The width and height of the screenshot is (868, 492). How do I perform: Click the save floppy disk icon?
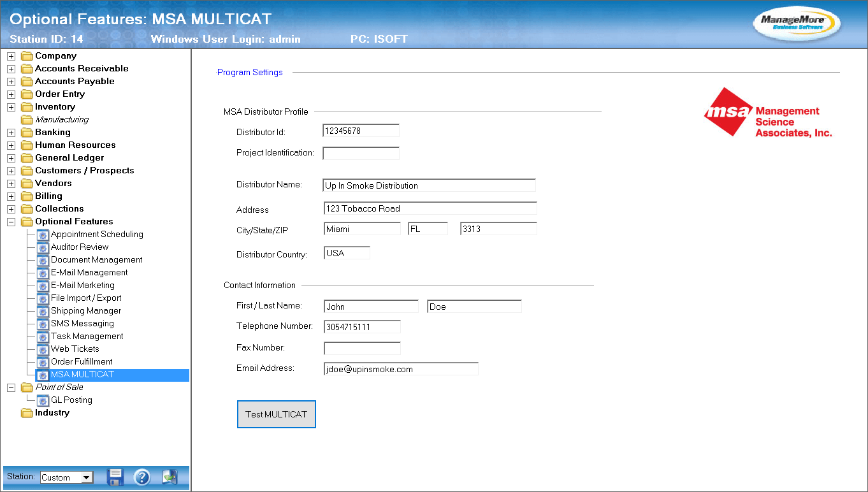[115, 477]
